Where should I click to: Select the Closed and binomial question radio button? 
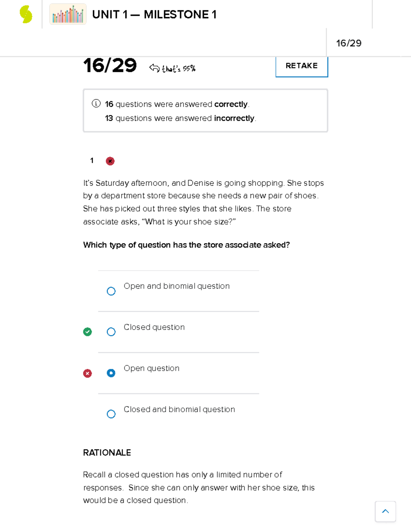[111, 414]
